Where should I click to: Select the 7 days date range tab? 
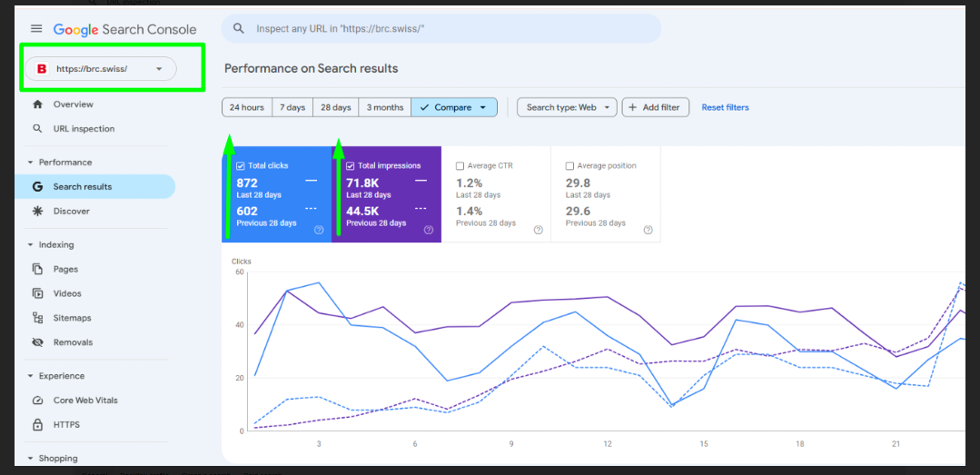point(292,107)
